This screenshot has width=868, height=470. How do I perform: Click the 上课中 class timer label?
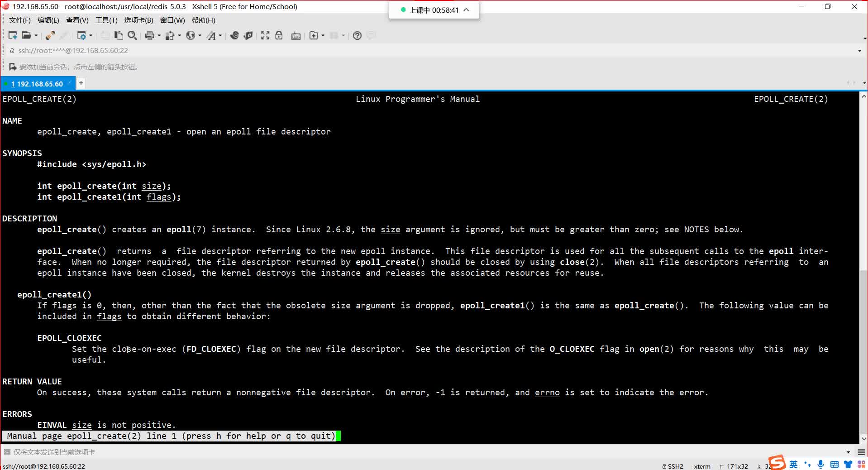(434, 10)
